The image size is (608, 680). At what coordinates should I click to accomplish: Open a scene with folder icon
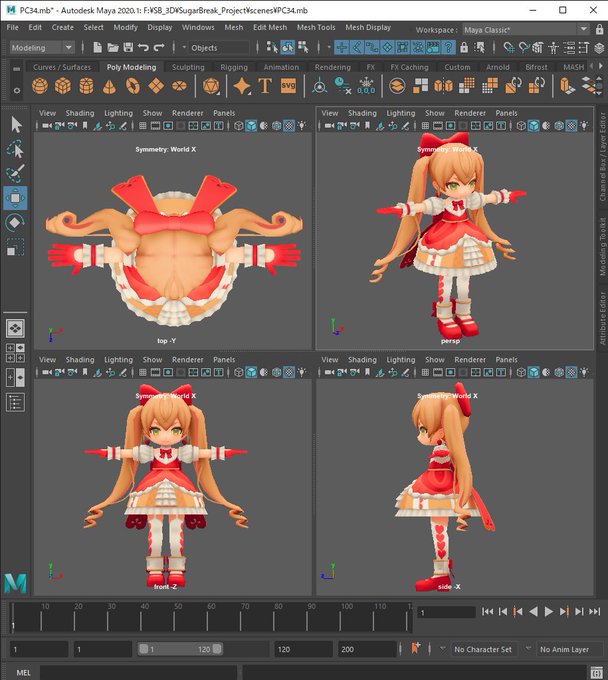coord(113,47)
